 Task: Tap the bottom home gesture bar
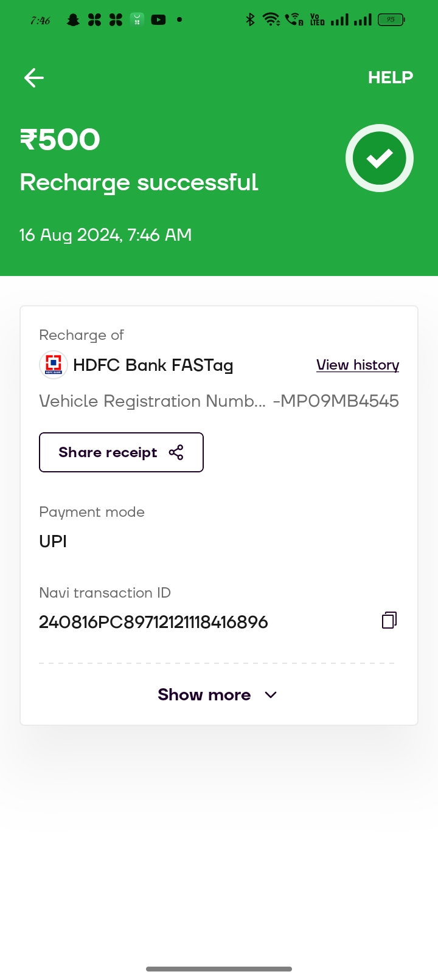[x=219, y=968]
